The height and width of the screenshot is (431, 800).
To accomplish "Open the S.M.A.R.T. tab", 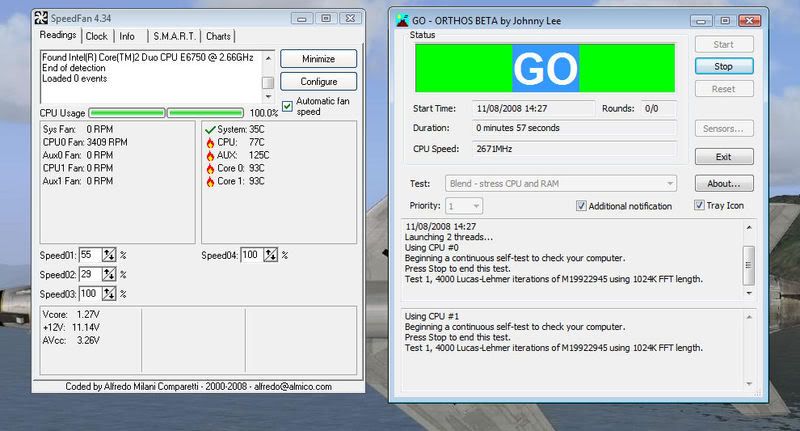I will pos(174,36).
